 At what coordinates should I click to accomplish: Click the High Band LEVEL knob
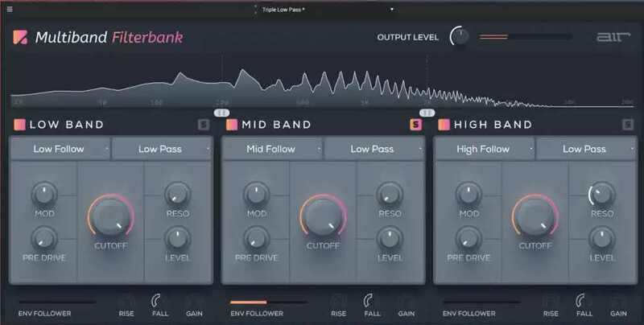601,238
